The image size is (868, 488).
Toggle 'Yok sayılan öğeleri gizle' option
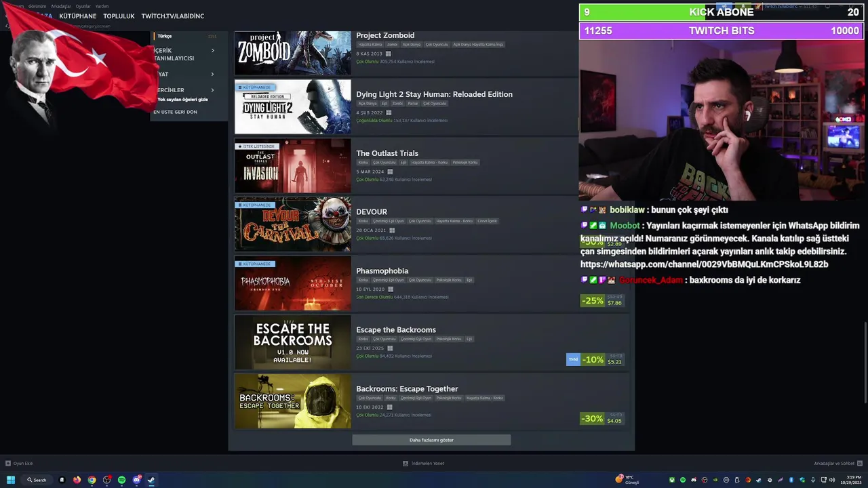point(182,100)
